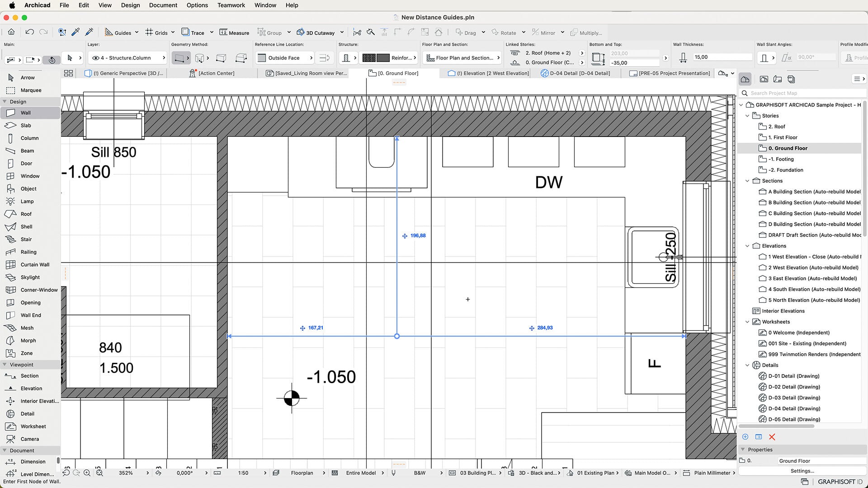
Task: Switch to the D-04 Detail tab
Action: pos(576,73)
